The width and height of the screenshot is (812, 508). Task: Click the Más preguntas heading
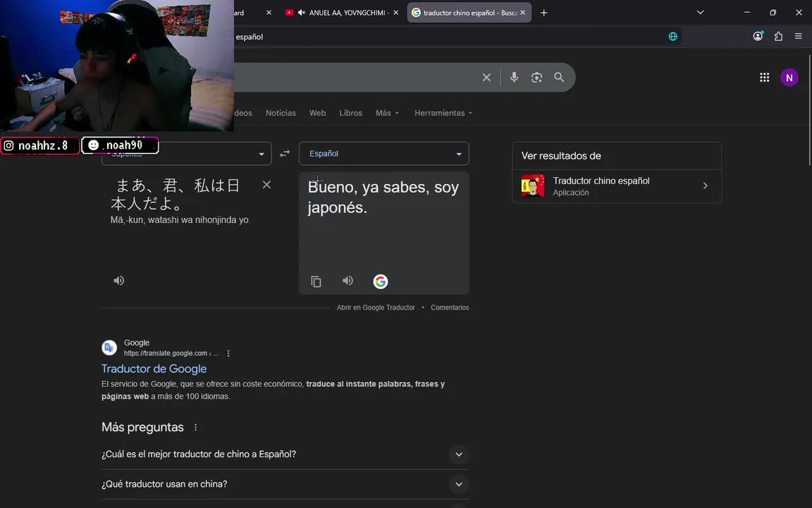[142, 427]
